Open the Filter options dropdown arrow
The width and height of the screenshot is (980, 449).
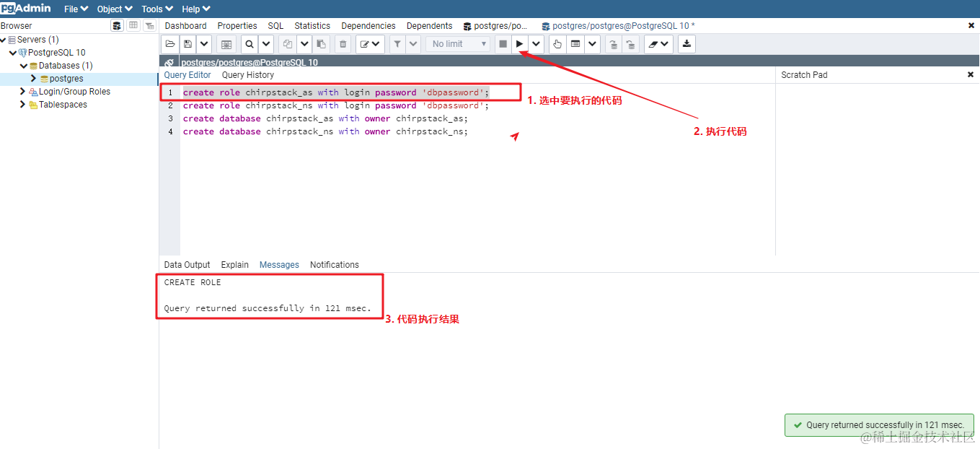[x=413, y=44]
